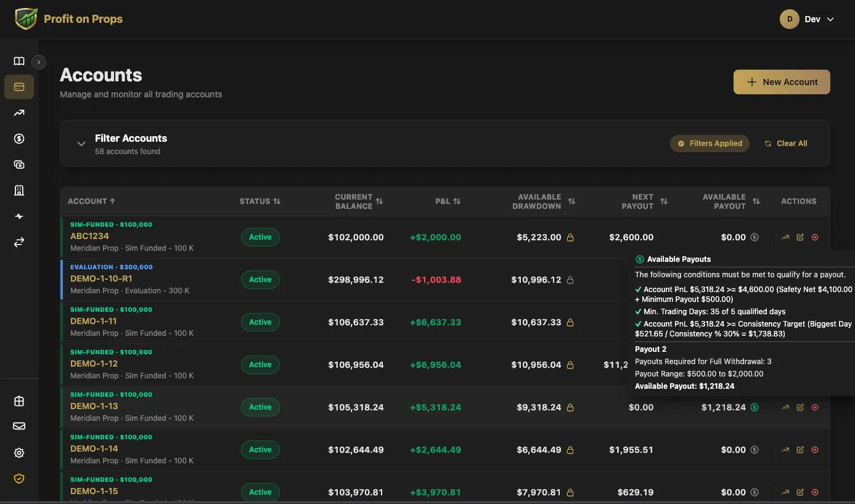
Task: Open the trending chart icon in sidebar
Action: coord(19,113)
